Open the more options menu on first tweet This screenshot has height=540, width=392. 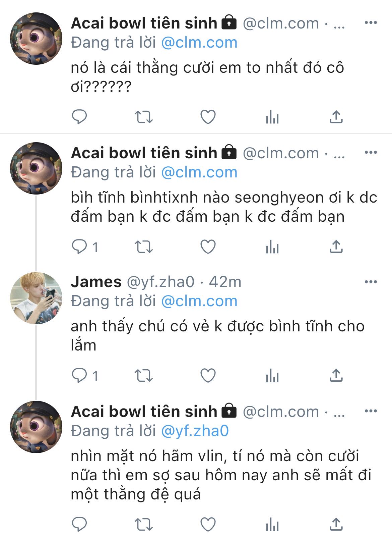tap(371, 22)
